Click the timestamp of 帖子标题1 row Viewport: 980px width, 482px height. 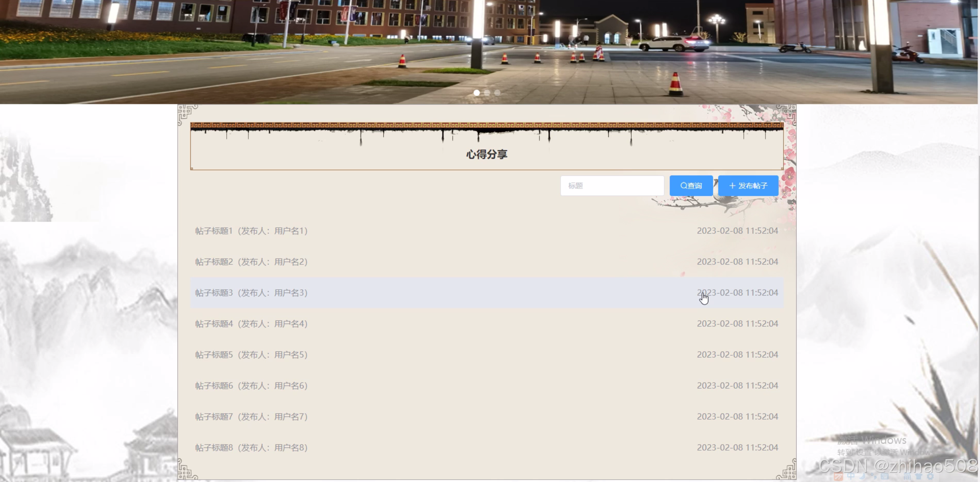(x=737, y=231)
